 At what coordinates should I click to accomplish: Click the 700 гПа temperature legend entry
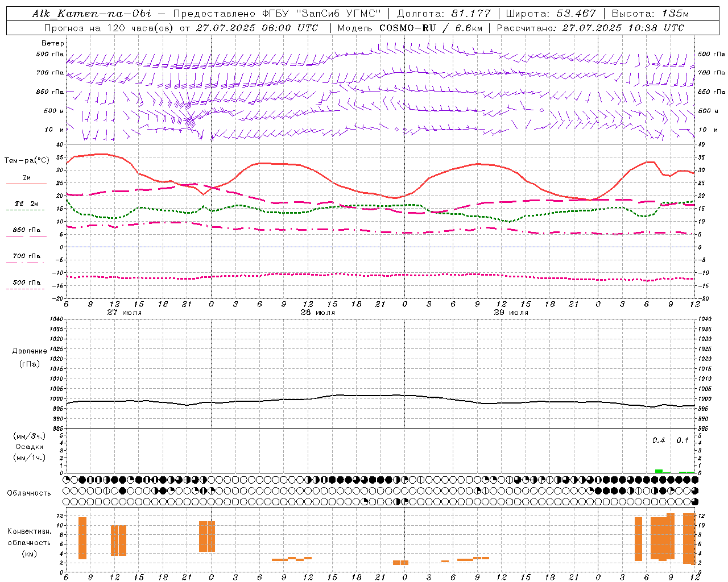pos(26,257)
